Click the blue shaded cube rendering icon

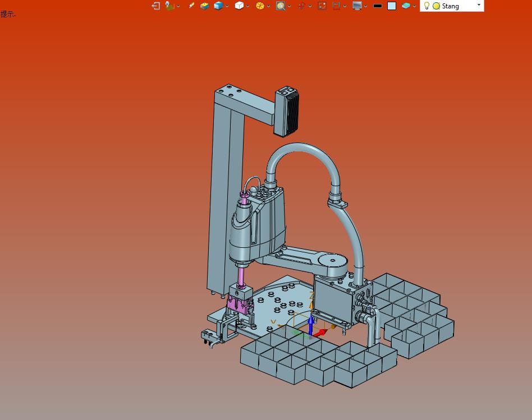tap(218, 6)
